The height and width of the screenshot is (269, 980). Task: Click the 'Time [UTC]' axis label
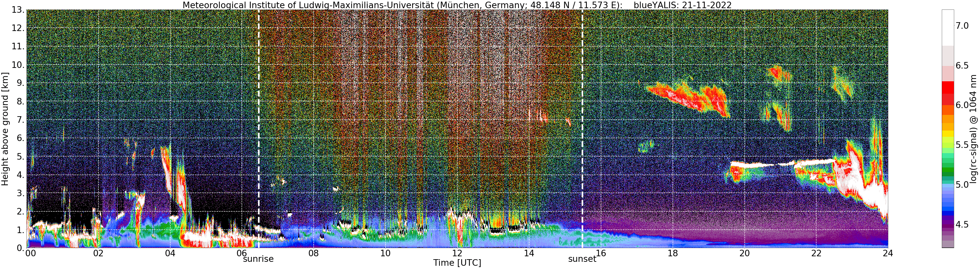click(457, 263)
